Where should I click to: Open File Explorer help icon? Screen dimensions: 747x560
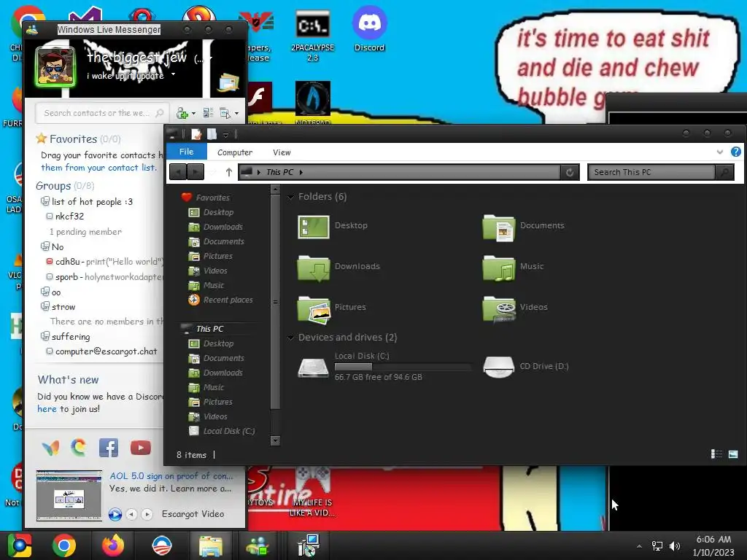pos(735,152)
